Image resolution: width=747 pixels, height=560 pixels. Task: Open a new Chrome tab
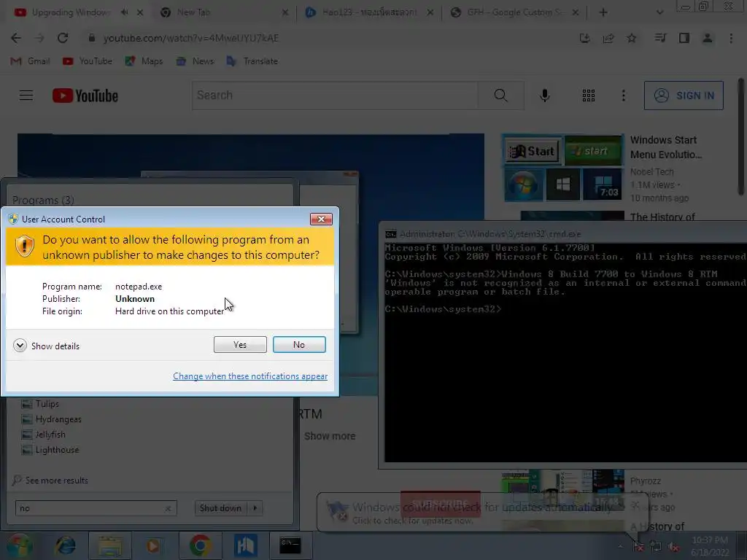click(x=603, y=12)
